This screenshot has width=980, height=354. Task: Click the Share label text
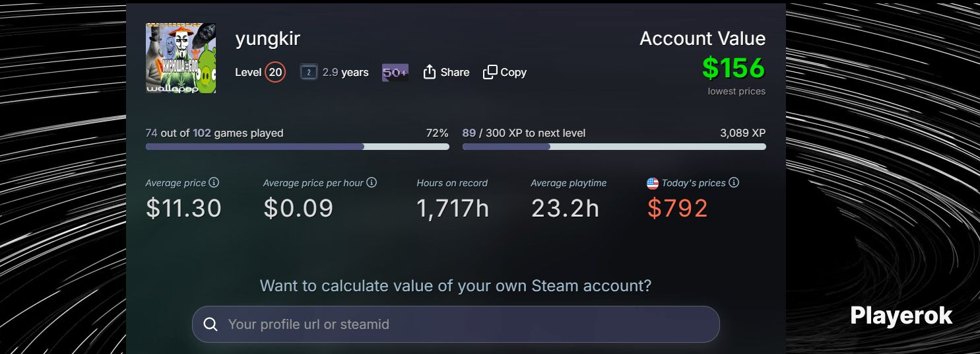tap(455, 73)
